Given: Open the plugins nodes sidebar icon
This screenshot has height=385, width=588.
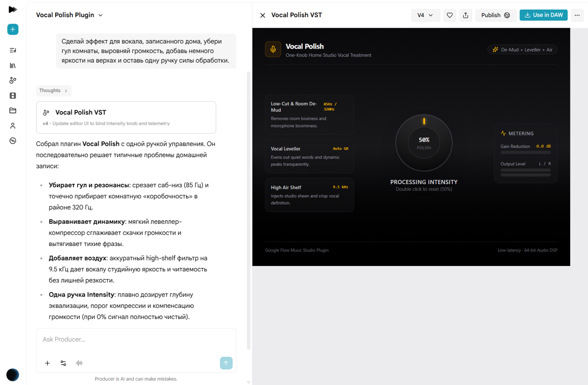Looking at the screenshot, I should pos(13,80).
